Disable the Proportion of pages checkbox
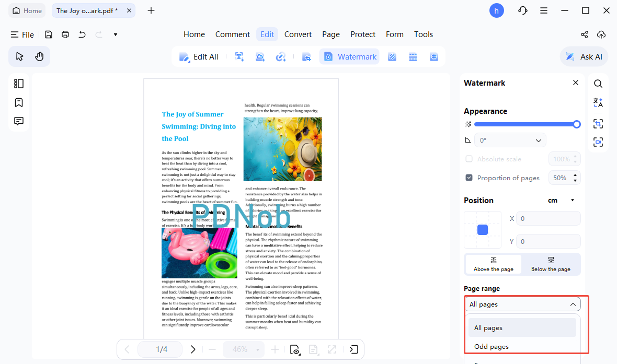Viewport: 617px width, 364px height. (x=469, y=178)
